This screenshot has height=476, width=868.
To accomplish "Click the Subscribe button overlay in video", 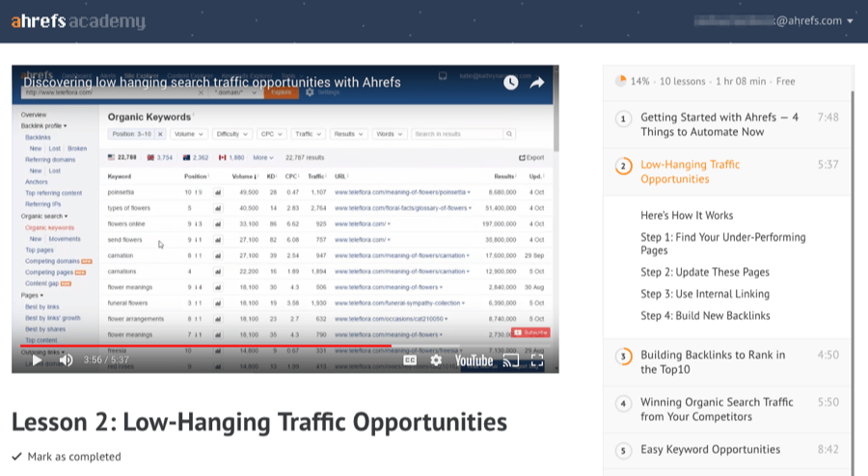I will coord(530,332).
